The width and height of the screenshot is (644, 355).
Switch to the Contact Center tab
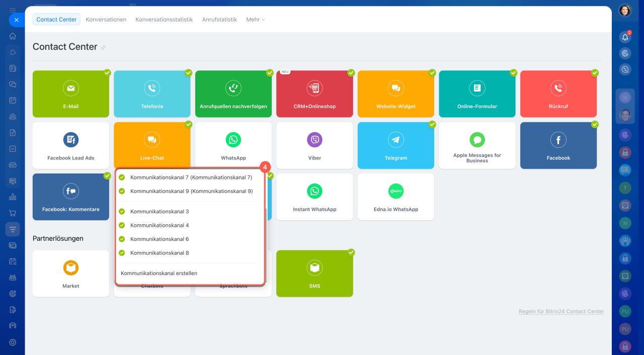(x=56, y=20)
